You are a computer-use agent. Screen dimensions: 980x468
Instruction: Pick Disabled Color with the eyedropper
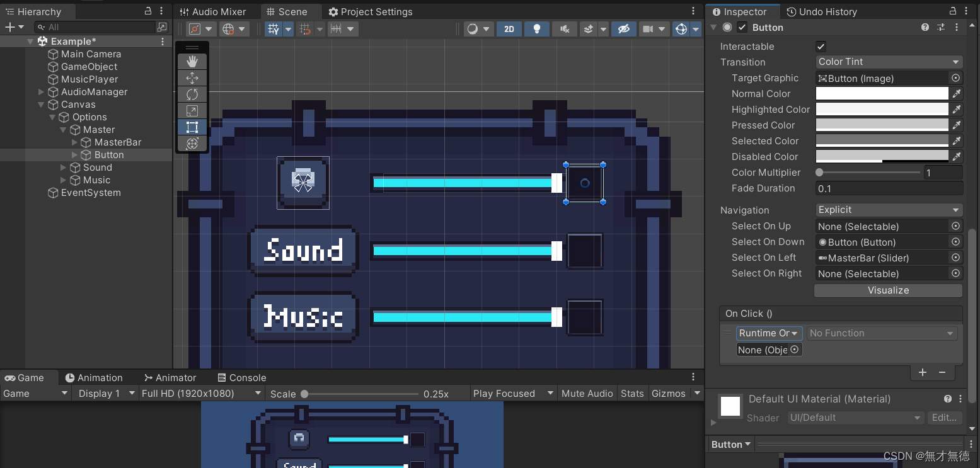point(957,157)
